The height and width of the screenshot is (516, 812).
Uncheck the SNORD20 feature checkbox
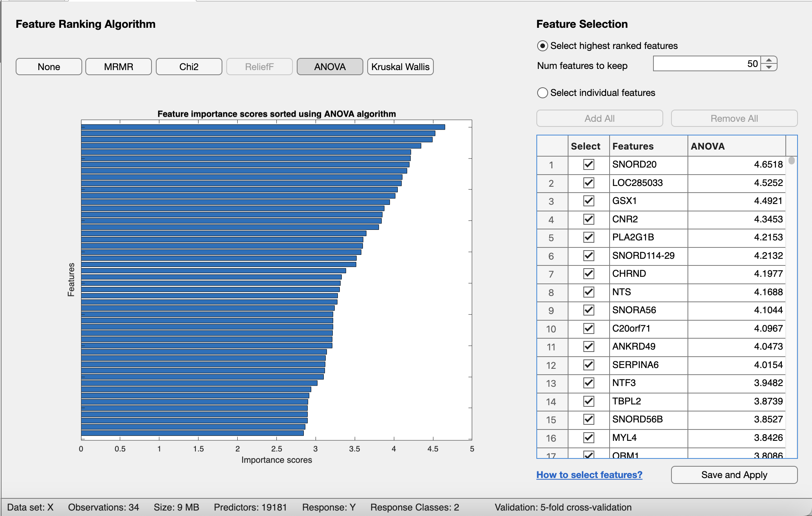[x=588, y=164]
